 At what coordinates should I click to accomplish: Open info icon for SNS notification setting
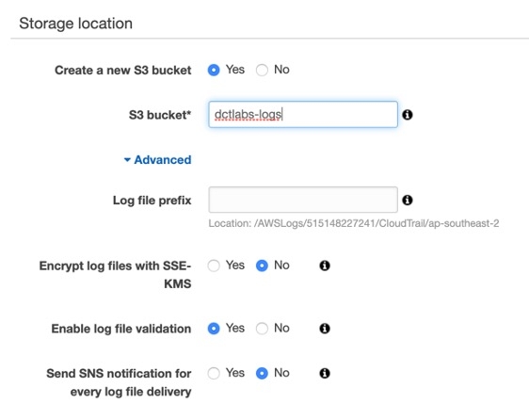click(x=325, y=373)
